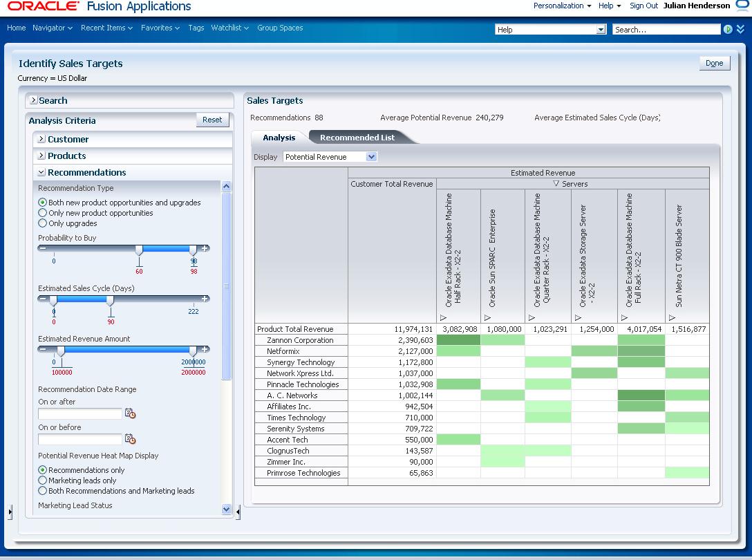Click the Reset button in Analysis Criteria
This screenshot has width=752, height=560.
click(x=212, y=120)
